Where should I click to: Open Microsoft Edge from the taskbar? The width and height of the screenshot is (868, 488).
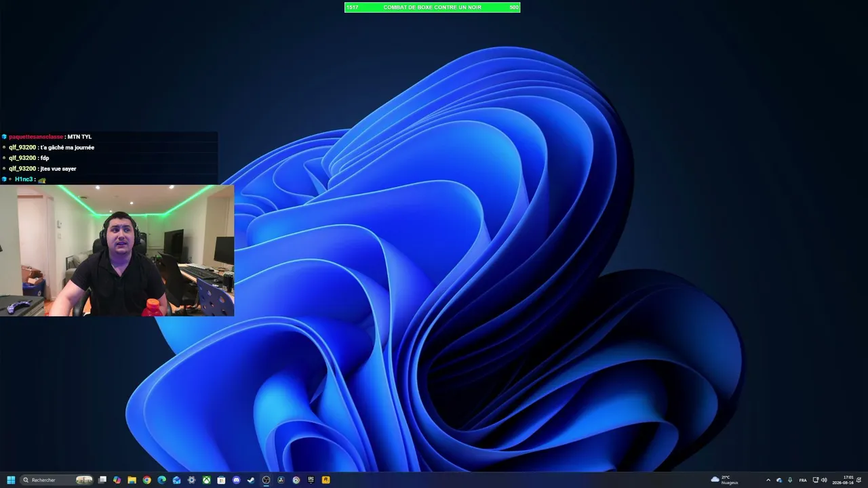[161, 480]
